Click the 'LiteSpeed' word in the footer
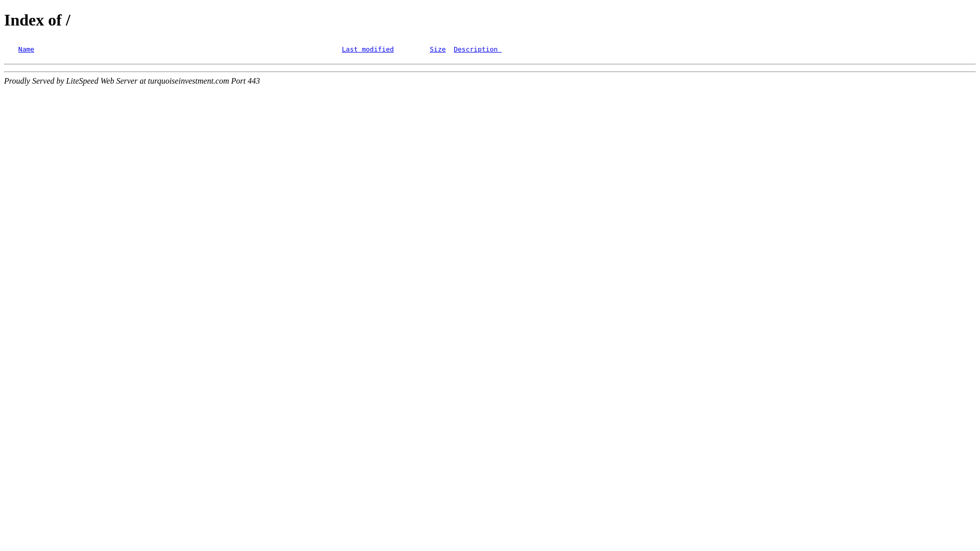 [82, 81]
